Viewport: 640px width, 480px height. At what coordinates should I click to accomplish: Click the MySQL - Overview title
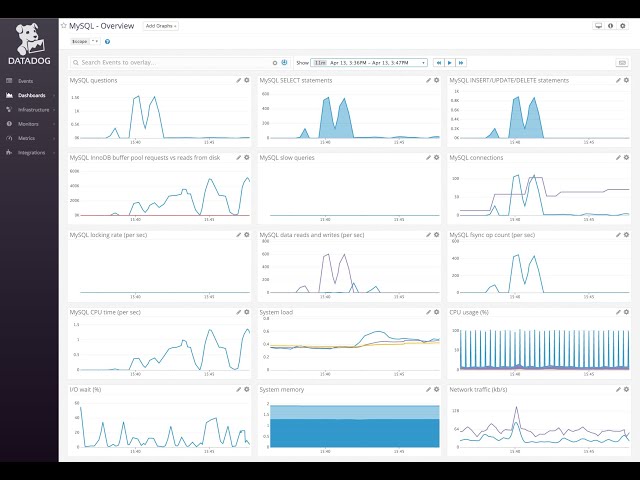click(101, 26)
